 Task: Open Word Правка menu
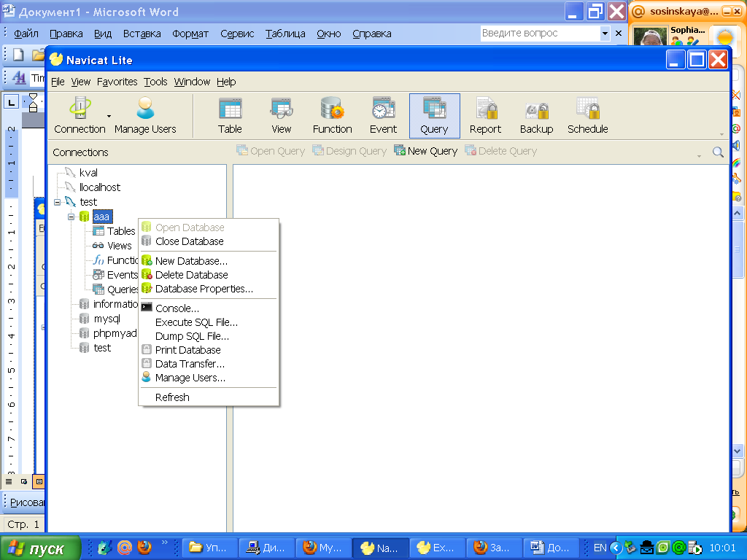point(66,34)
